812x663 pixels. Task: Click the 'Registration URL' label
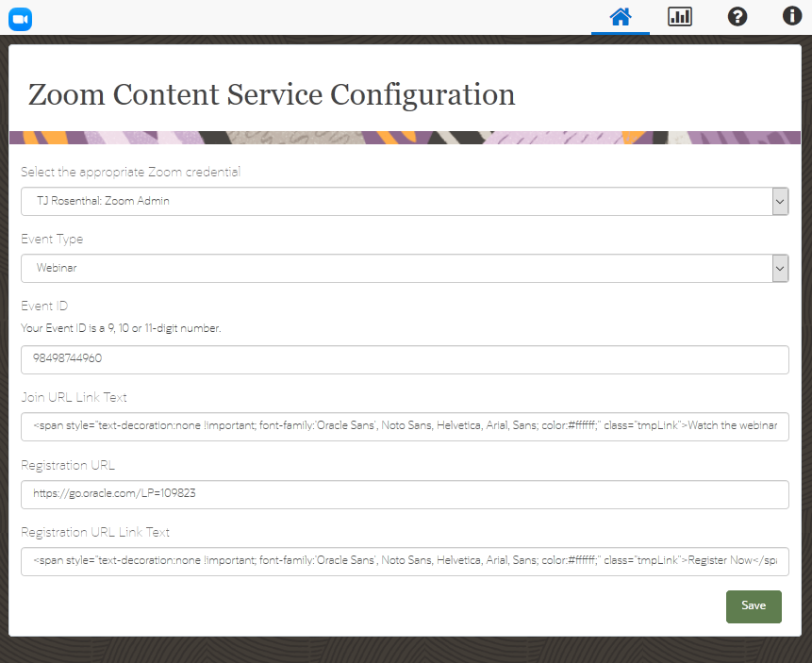pyautogui.click(x=68, y=465)
